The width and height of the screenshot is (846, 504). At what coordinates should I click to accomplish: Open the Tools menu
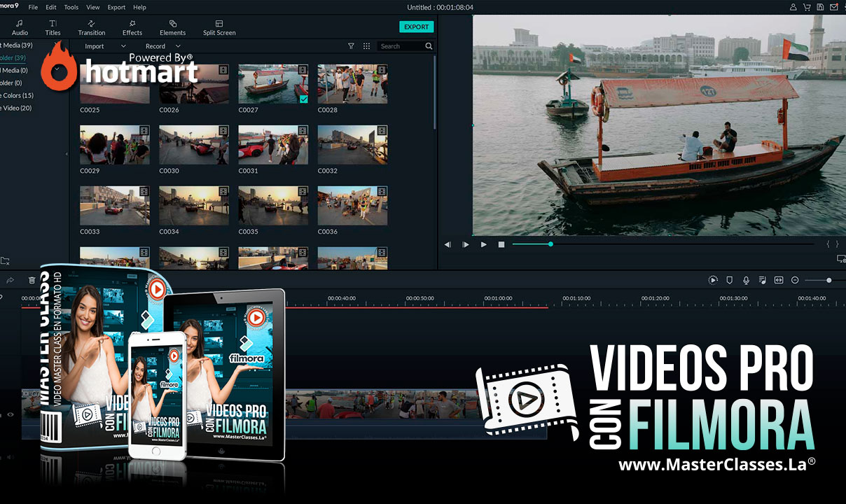click(71, 7)
